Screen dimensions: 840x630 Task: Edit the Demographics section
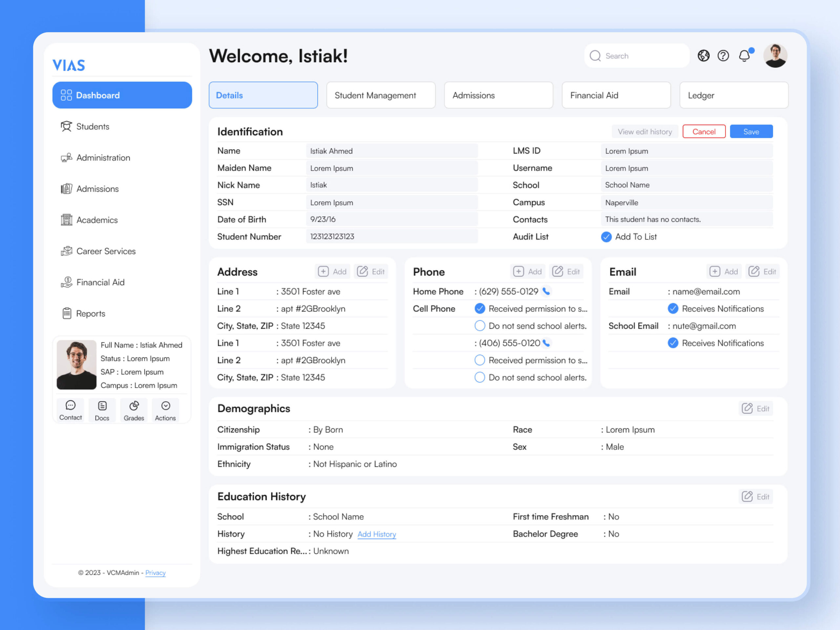[755, 408]
